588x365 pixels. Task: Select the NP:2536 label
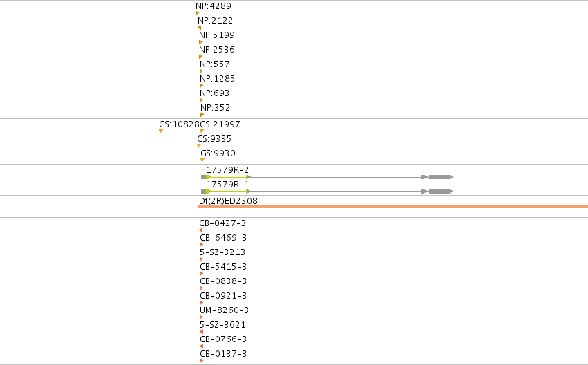tap(217, 50)
